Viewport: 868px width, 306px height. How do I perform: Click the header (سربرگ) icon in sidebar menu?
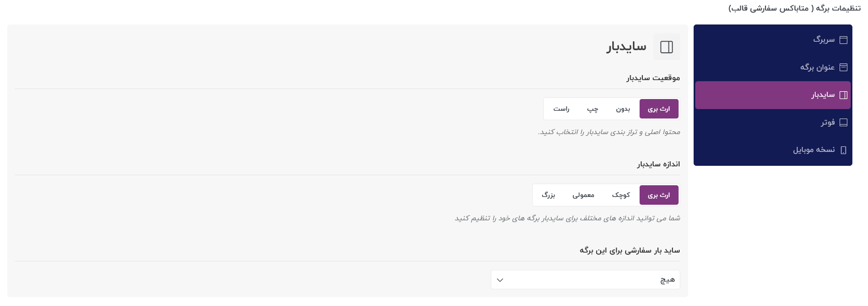coord(843,40)
